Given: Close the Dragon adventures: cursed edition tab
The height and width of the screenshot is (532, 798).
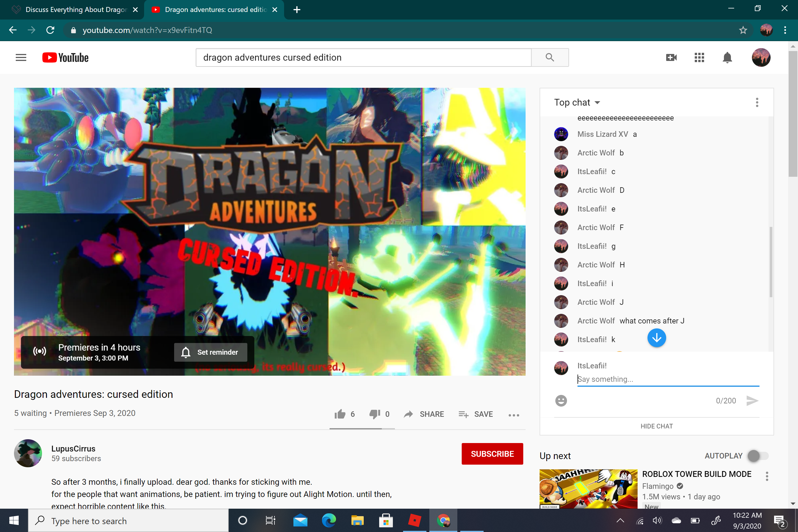Looking at the screenshot, I should coord(275,10).
